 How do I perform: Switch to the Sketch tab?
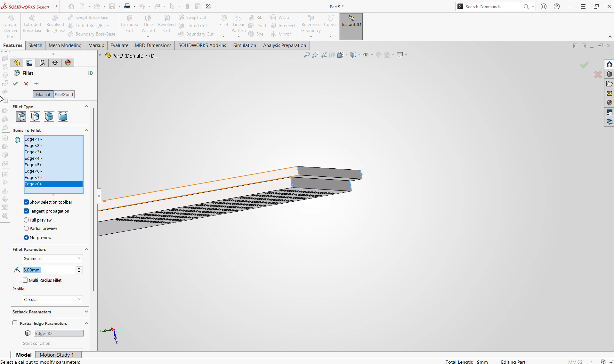click(35, 45)
